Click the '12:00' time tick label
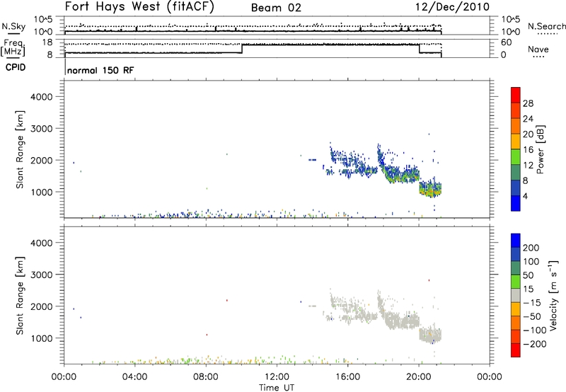Viewport: 566px width, 392px height. coord(277,377)
